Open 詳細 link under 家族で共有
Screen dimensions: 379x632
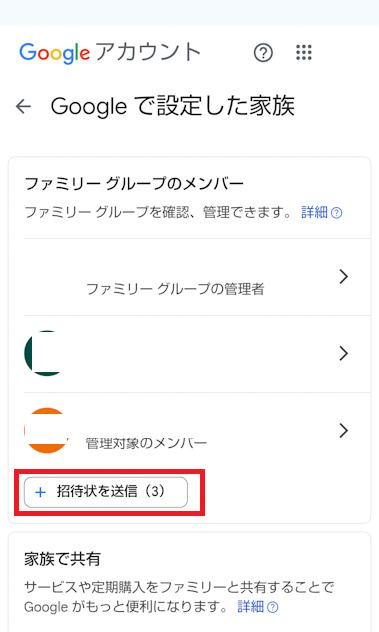(250, 607)
